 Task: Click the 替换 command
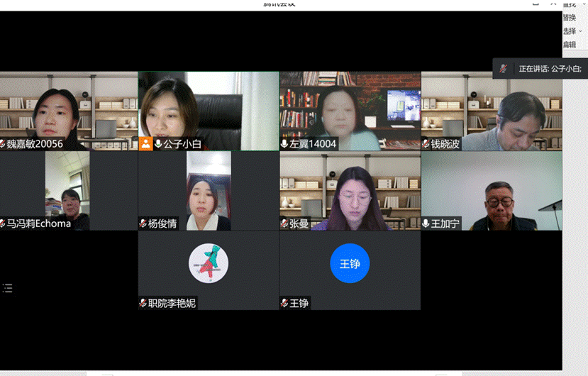(570, 18)
